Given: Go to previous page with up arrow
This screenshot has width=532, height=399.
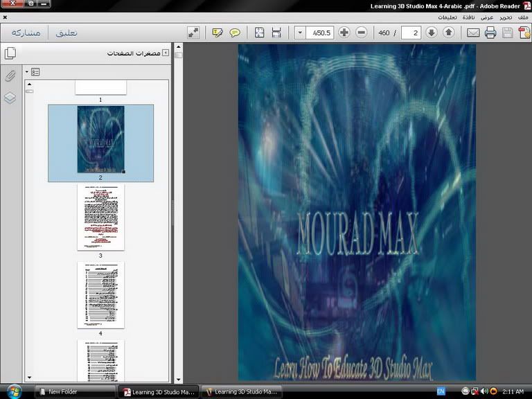Looking at the screenshot, I should (x=449, y=33).
